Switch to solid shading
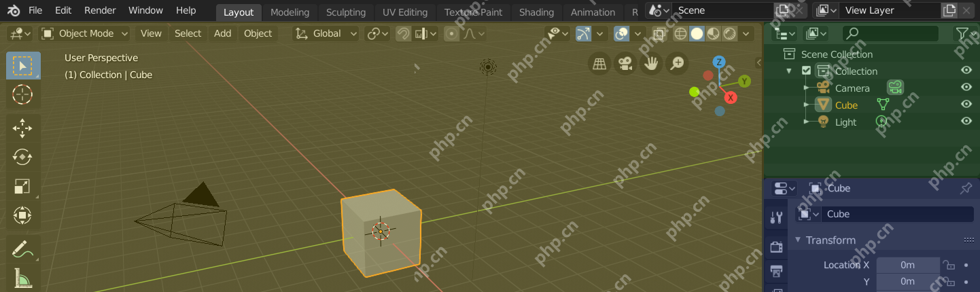 pyautogui.click(x=697, y=33)
